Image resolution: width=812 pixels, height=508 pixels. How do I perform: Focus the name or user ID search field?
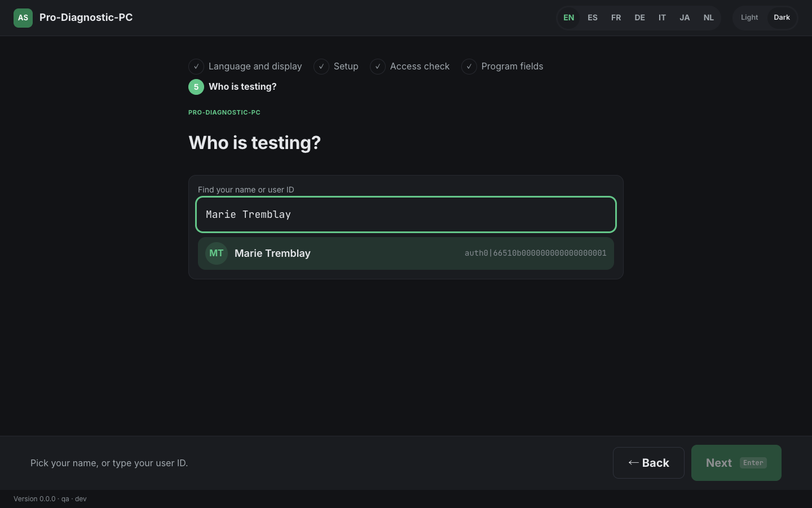point(406,214)
